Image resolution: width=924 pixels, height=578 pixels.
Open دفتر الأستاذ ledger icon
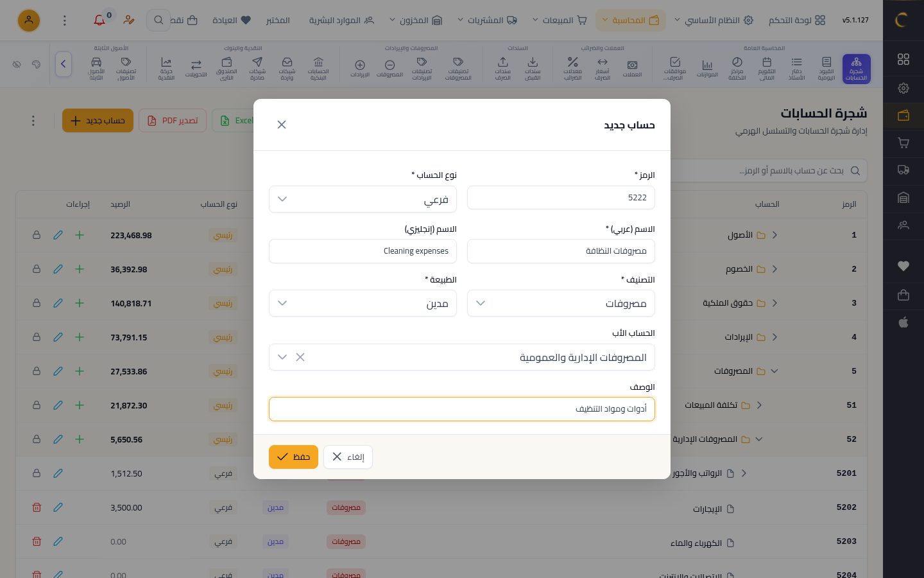796,69
